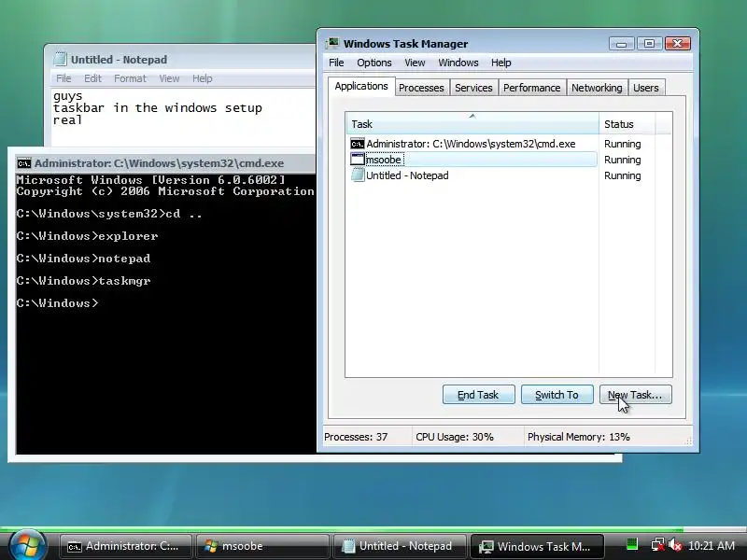Open Notepad's View menu
This screenshot has height=560, width=747.
point(169,78)
